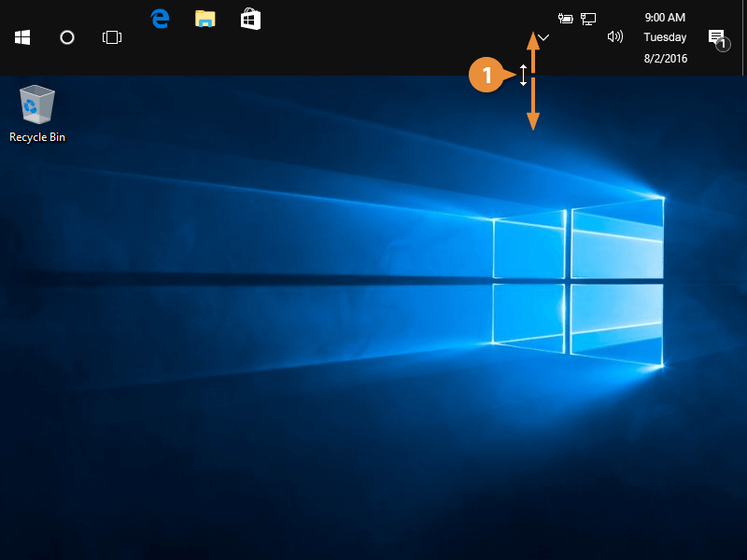Image resolution: width=747 pixels, height=560 pixels.
Task: Open the volume speaker control
Action: tap(615, 36)
